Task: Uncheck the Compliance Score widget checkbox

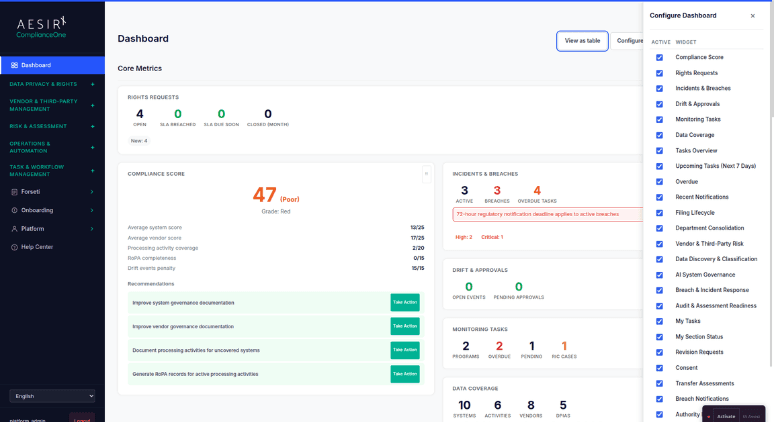Action: (x=659, y=57)
